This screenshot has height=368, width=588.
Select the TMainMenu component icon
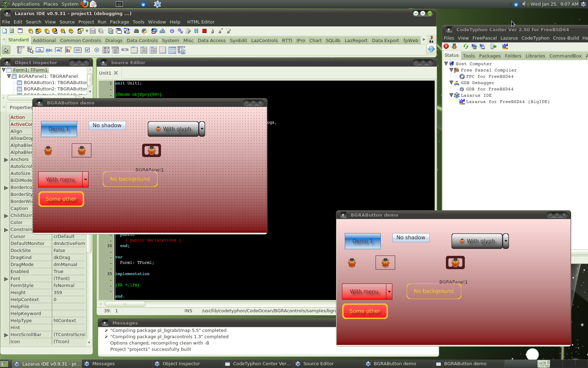[21, 50]
